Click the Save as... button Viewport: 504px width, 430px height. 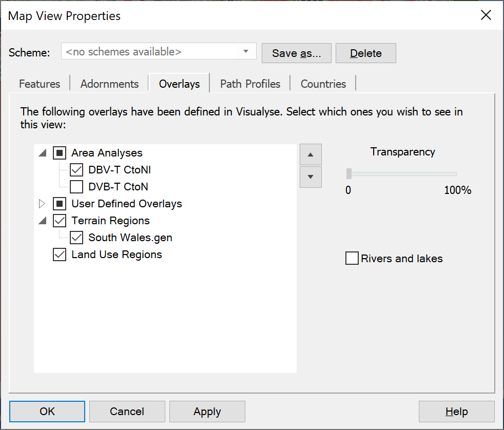tap(296, 53)
